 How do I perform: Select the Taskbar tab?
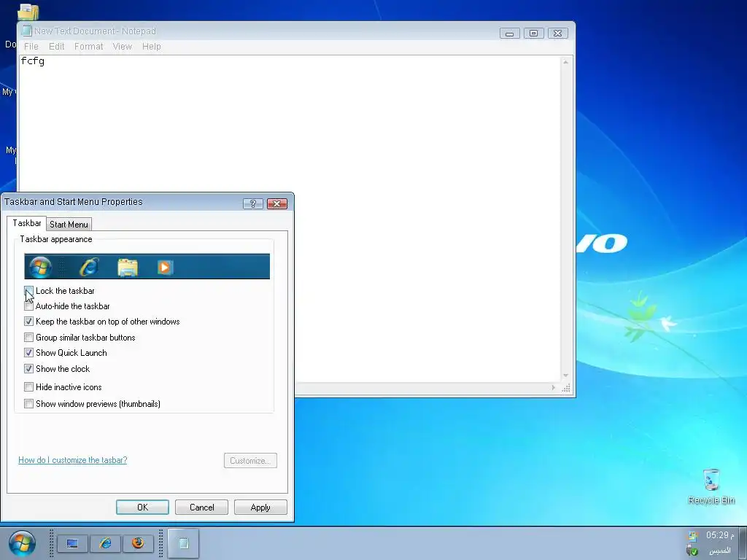[x=27, y=223]
